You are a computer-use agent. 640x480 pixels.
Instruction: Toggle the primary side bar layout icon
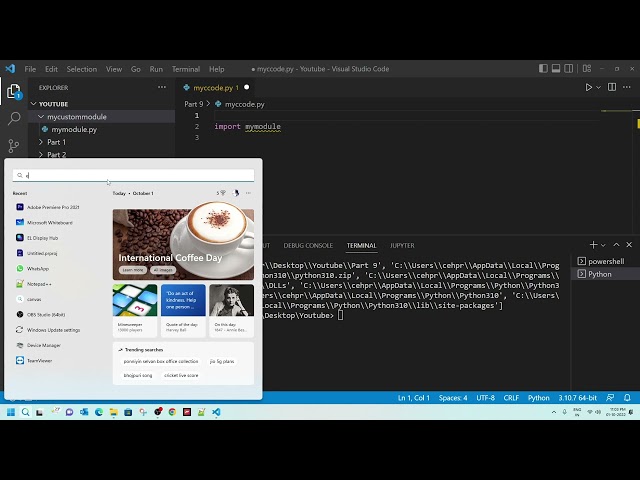tap(543, 69)
